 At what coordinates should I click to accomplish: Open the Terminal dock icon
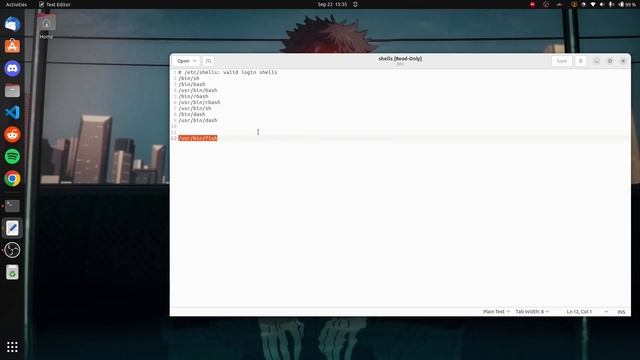click(12, 206)
